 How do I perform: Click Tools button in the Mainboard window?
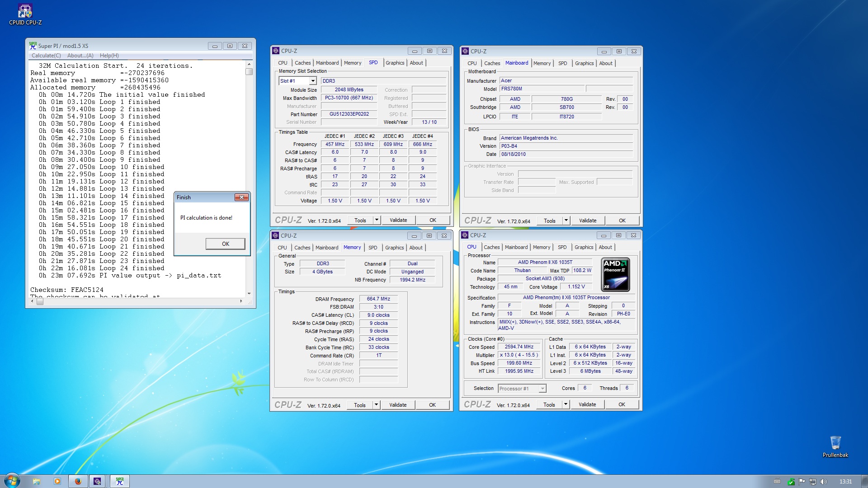click(550, 221)
